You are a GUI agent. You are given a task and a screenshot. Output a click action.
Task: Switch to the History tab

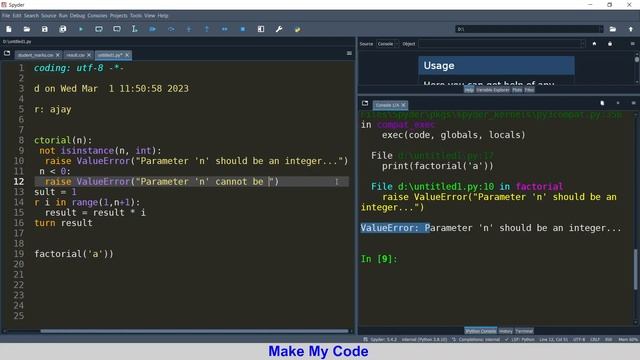(505, 331)
